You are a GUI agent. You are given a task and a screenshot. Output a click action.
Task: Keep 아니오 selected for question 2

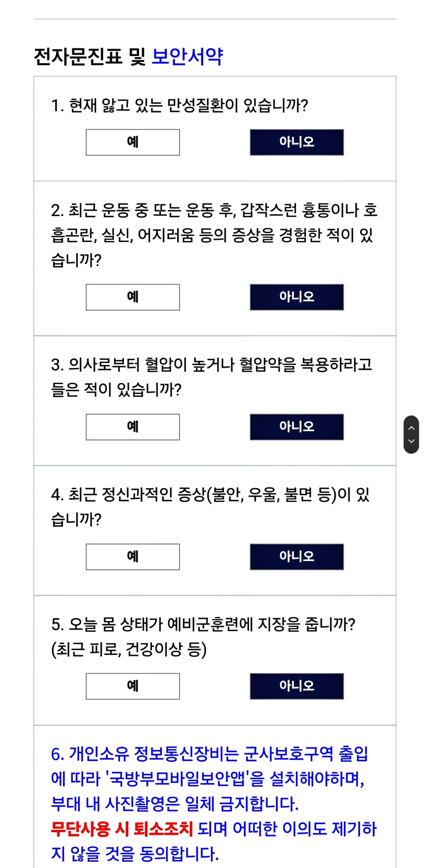click(x=297, y=297)
